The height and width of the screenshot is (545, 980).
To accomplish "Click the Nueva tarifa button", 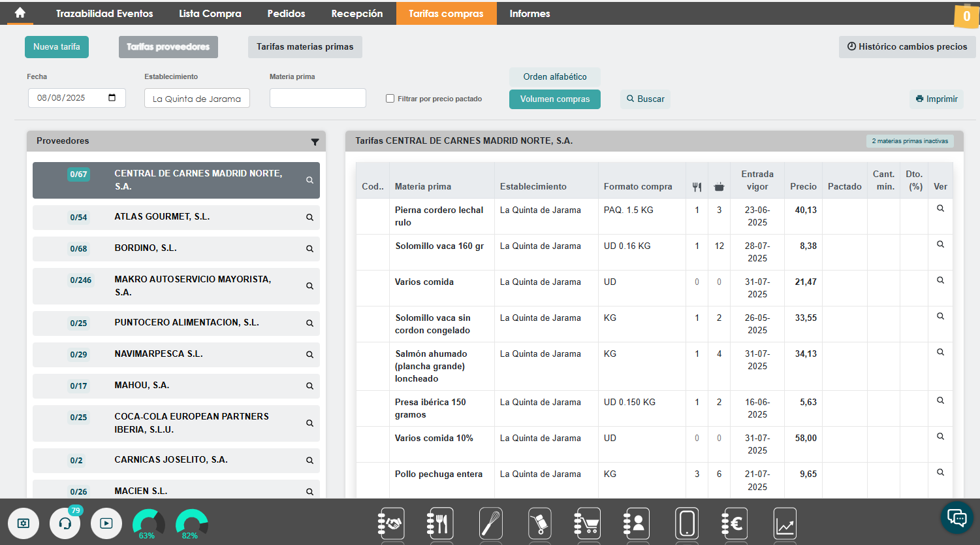I will point(57,46).
